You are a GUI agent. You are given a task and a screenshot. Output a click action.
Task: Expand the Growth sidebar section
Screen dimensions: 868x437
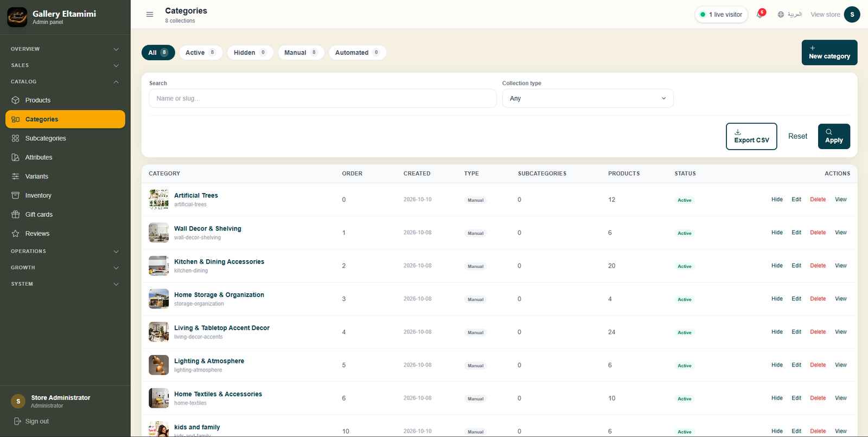point(65,267)
